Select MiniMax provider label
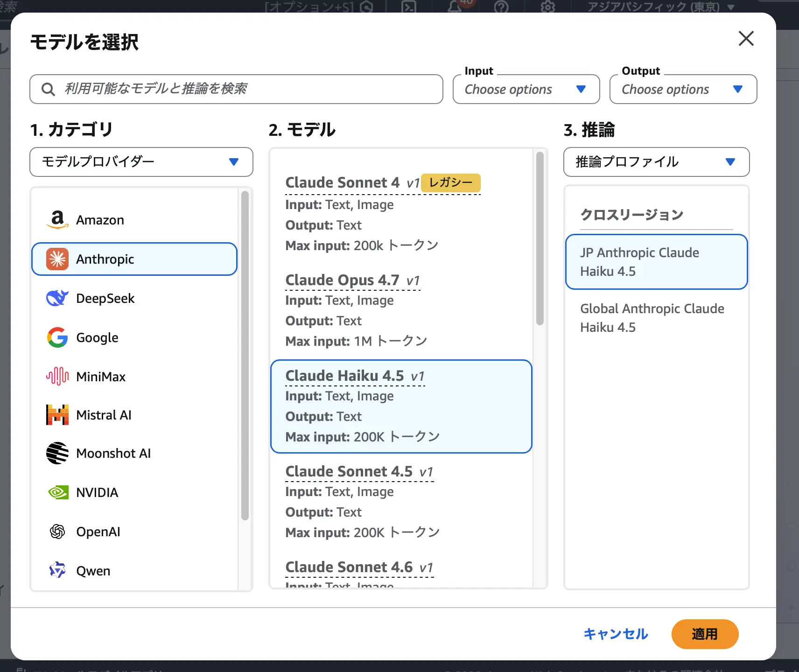Viewport: 799px width, 672px height. click(101, 377)
